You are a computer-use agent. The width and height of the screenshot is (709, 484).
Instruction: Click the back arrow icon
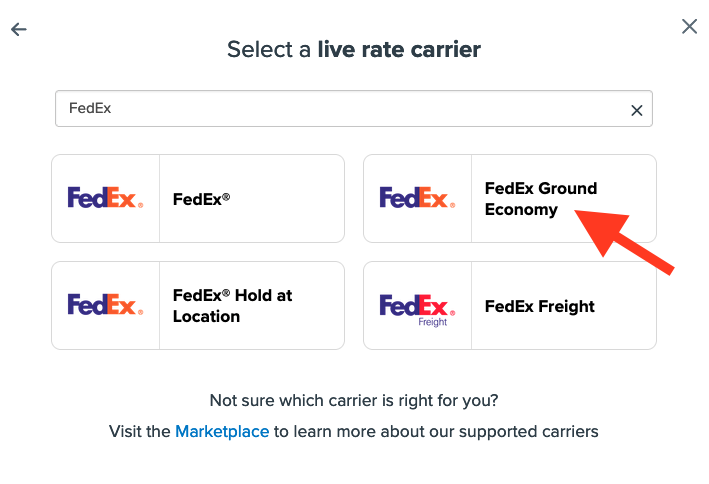(18, 29)
